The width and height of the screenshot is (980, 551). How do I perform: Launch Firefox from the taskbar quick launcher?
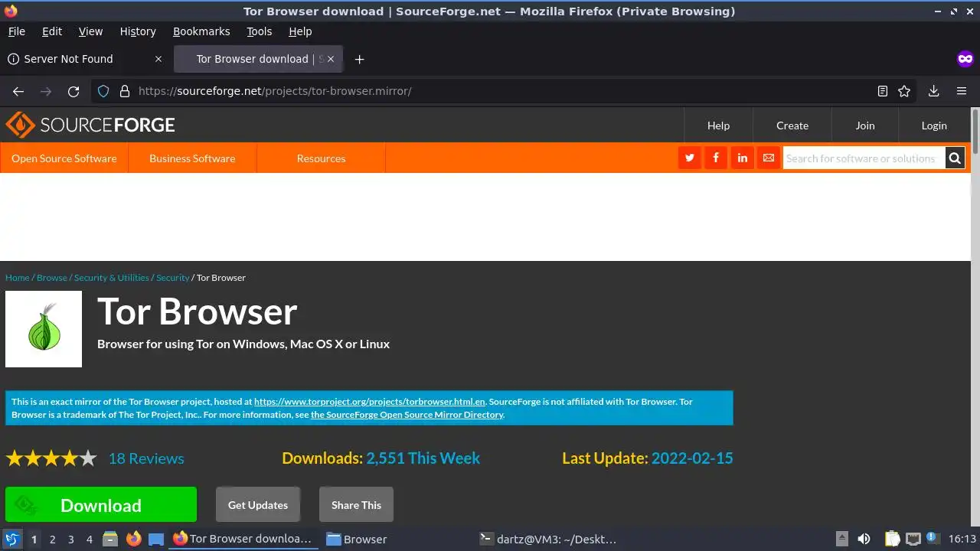133,539
